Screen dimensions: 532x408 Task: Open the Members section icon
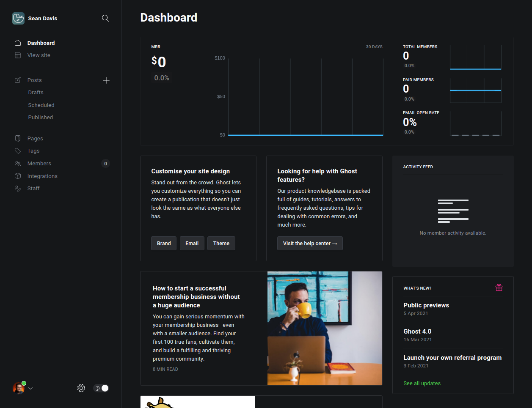(x=17, y=163)
